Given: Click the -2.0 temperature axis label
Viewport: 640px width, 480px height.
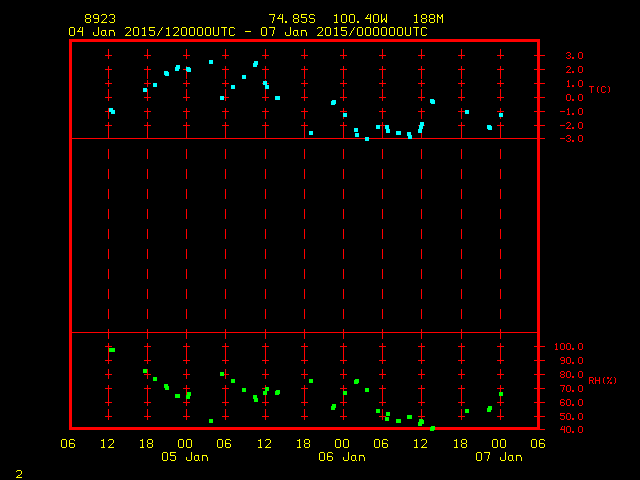Looking at the screenshot, I should (571, 125).
